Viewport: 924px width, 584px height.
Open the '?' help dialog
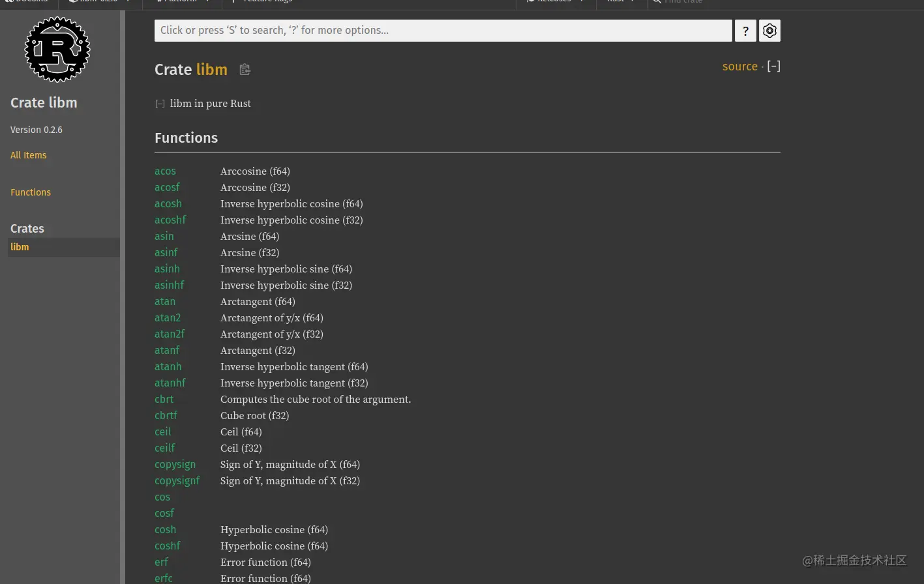[x=745, y=31]
